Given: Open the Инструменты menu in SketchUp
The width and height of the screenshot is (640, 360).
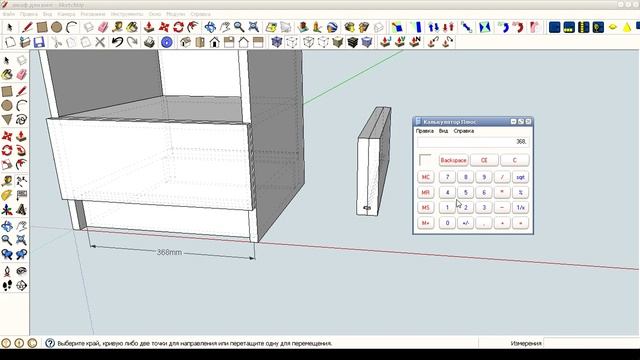Looking at the screenshot, I should coord(127,14).
